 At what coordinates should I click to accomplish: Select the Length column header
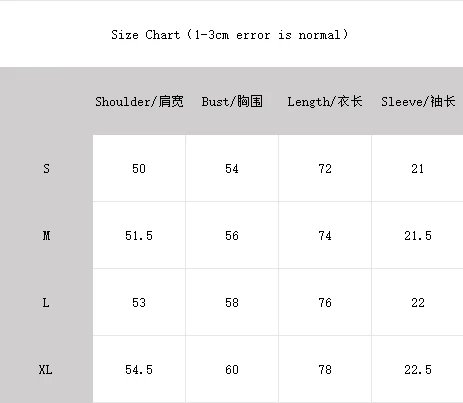(325, 101)
